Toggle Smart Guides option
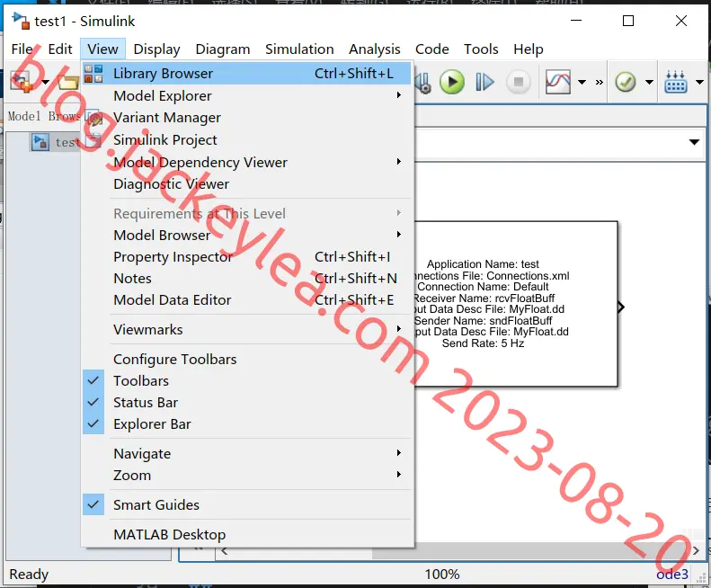The height and width of the screenshot is (588, 711). pos(247,504)
